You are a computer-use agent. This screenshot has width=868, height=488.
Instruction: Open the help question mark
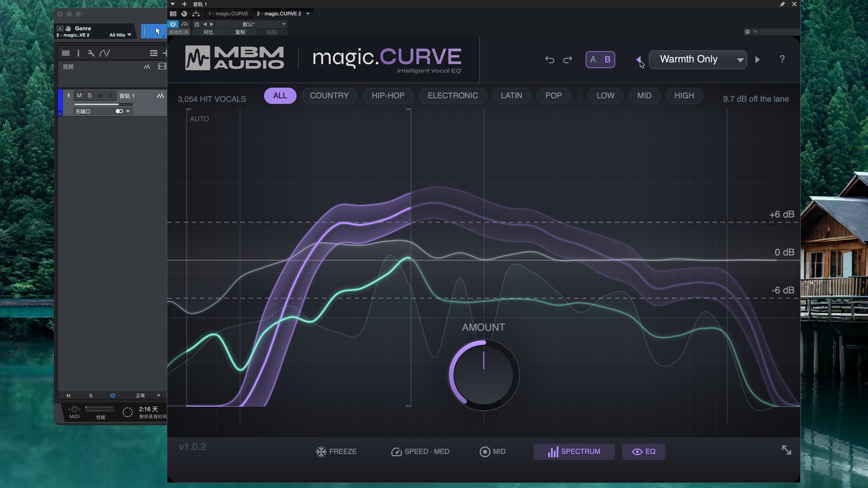point(782,59)
